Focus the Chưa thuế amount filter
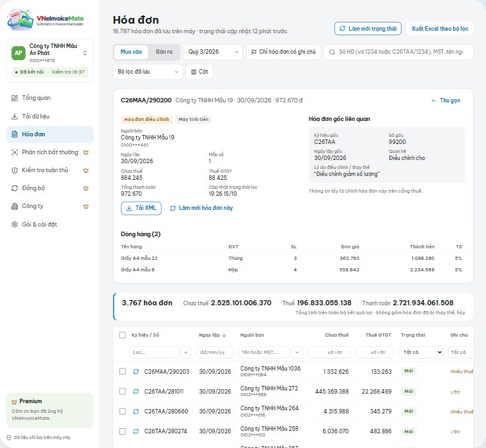Screen dimensions: 486x448 pyautogui.click(x=329, y=353)
